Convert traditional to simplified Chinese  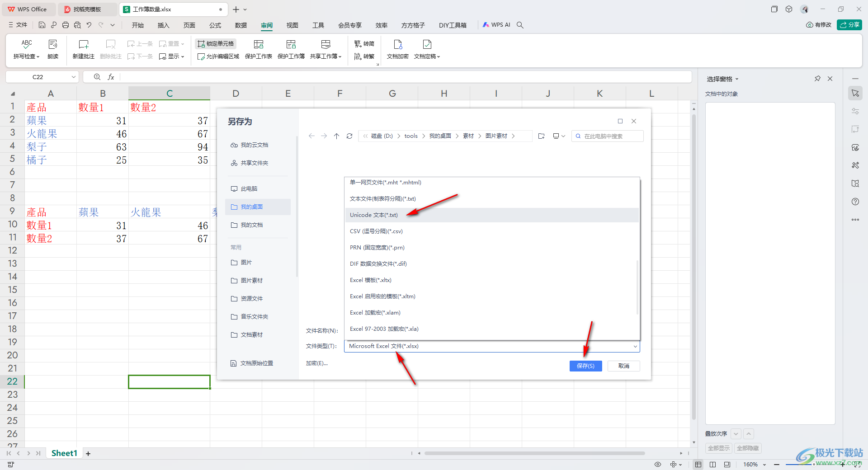pos(364,44)
